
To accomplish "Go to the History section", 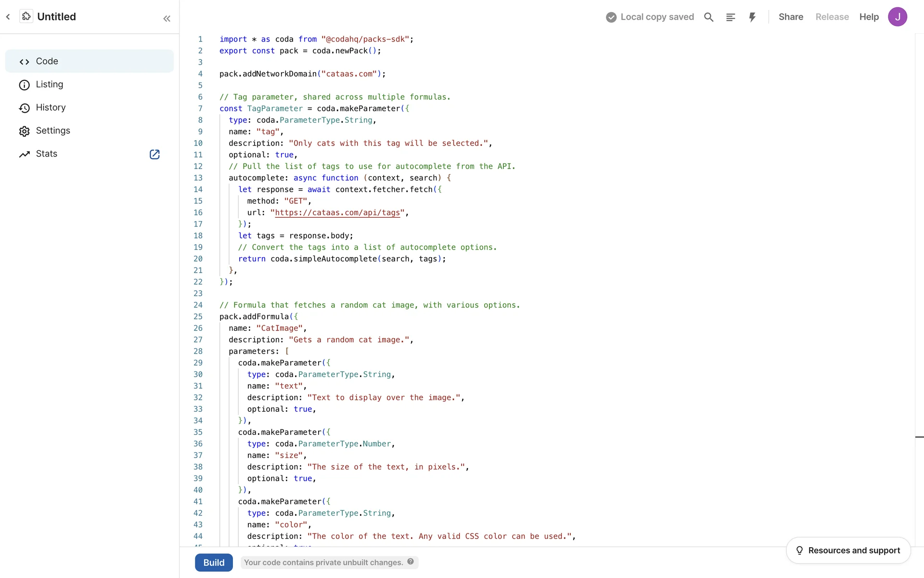I will point(51,107).
